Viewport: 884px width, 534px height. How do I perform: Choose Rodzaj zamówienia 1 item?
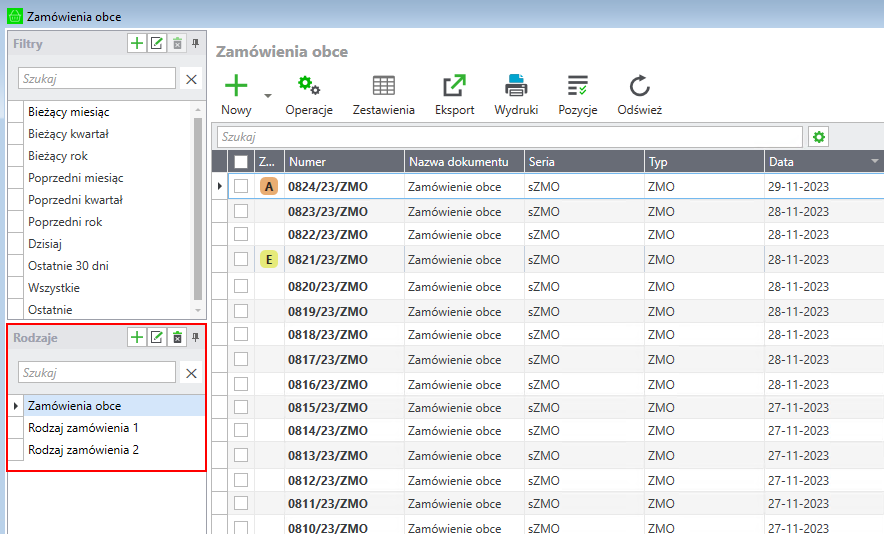(83, 428)
